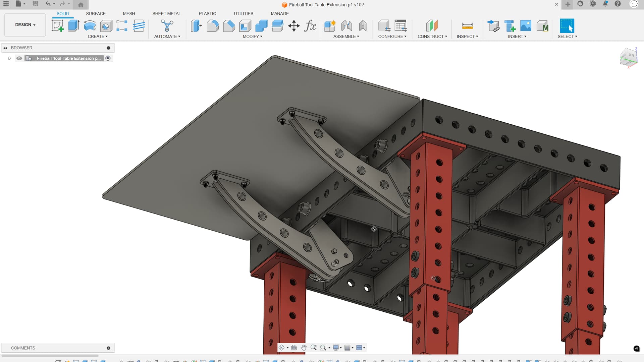
Task: Open the DESIGN workspace dropdown
Action: click(x=25, y=25)
